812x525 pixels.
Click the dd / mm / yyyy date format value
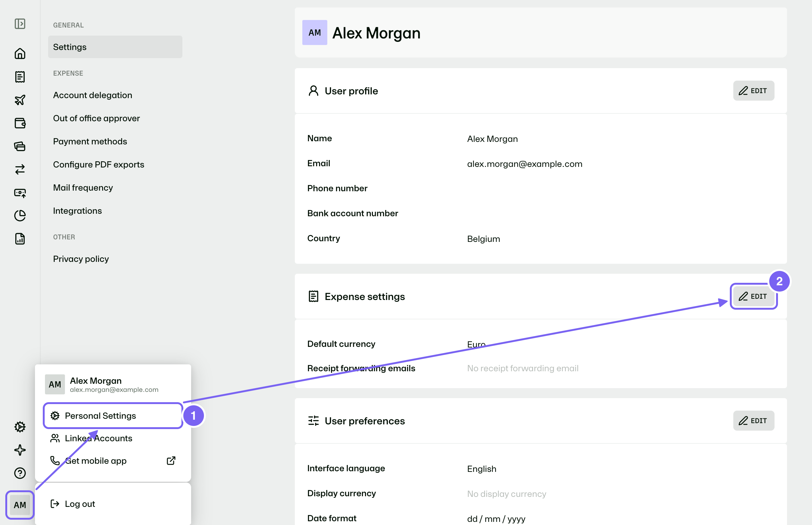[x=496, y=519]
